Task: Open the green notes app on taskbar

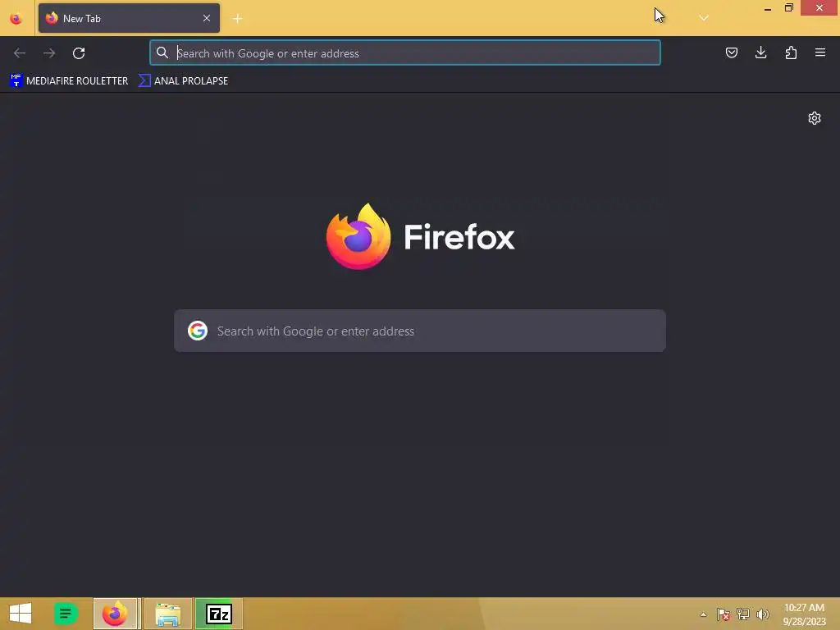Action: (x=66, y=614)
